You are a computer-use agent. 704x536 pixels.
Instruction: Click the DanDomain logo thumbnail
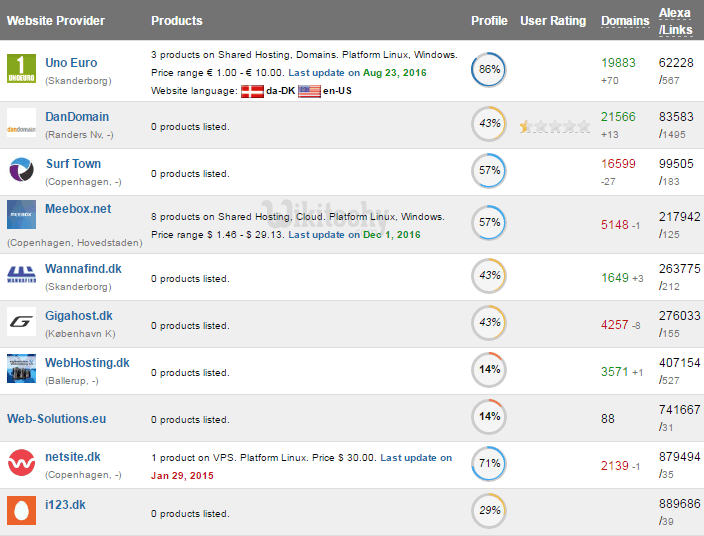[21, 123]
